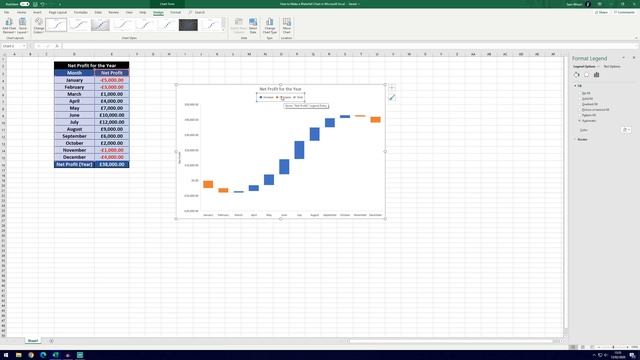
Task: Open Format Legend pane options arrow
Action: pyautogui.click(x=623, y=58)
